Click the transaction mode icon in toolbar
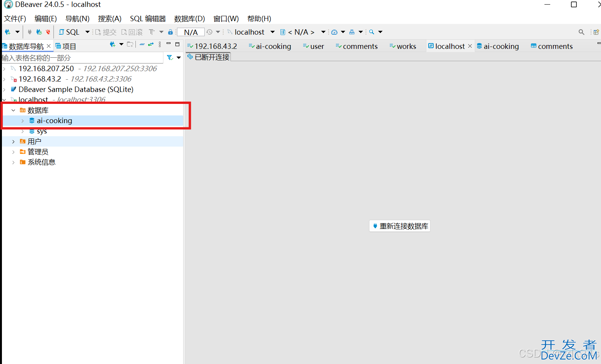 coord(152,32)
